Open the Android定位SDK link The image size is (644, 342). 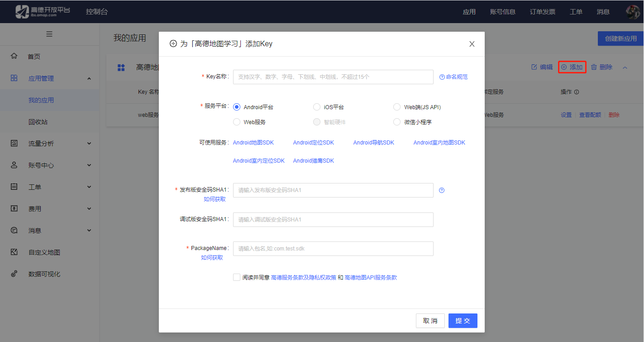coord(314,143)
